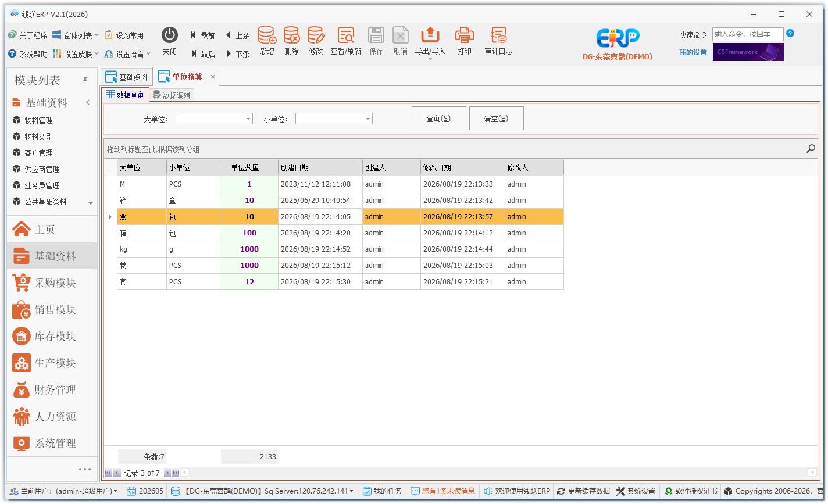Screen dimensions: 828x504
Task: Open the 大单位 combo box
Action: coord(248,119)
